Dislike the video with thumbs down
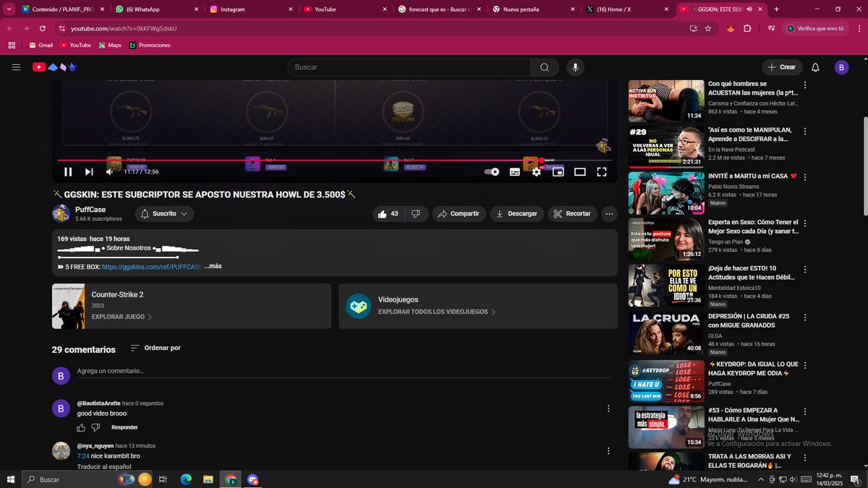This screenshot has width=868, height=488. [x=416, y=214]
